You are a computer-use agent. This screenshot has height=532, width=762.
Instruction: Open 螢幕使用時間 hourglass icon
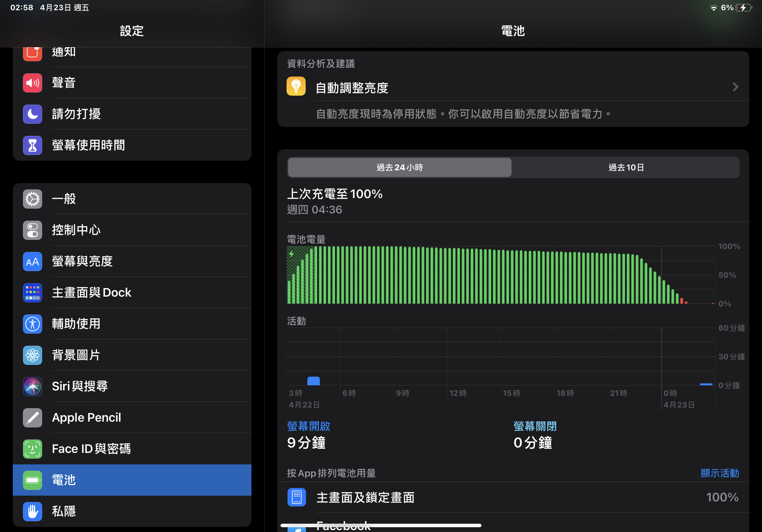coord(32,145)
